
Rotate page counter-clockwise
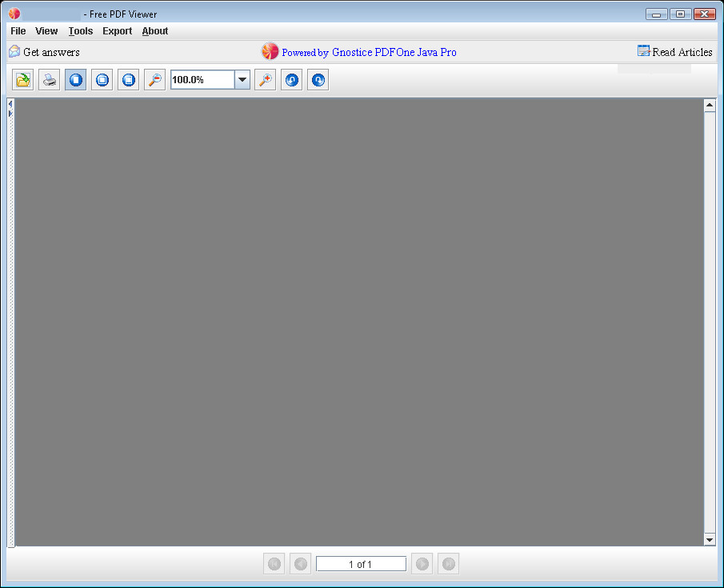point(291,80)
